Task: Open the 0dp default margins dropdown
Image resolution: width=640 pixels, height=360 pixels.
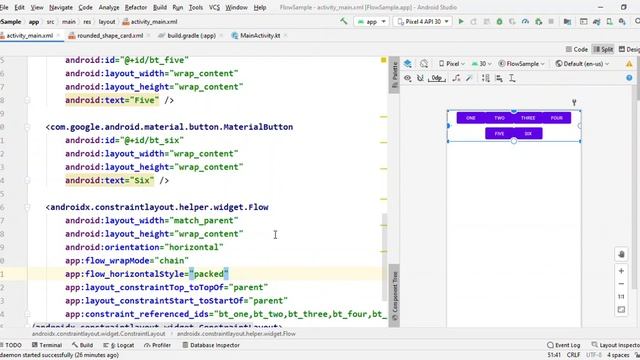Action: 436,78
